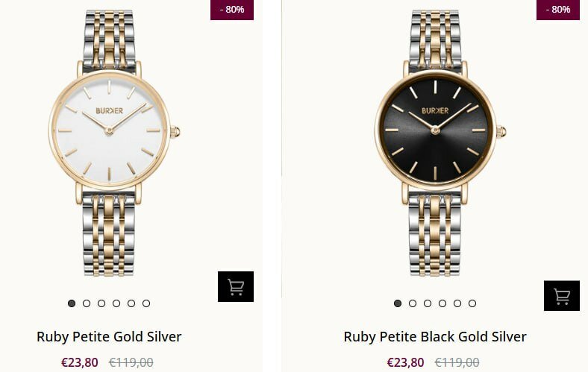Select fifth image dot for Black Gold Silver watch
The height and width of the screenshot is (372, 588).
457,303
